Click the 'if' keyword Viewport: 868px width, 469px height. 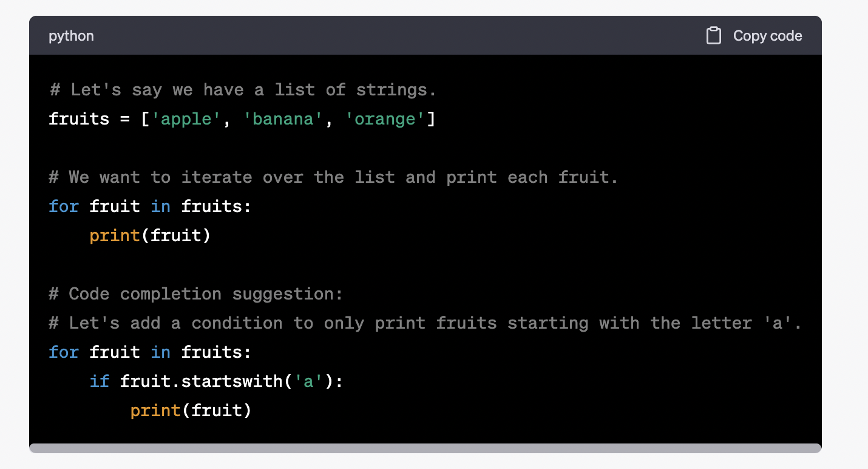[x=100, y=382]
